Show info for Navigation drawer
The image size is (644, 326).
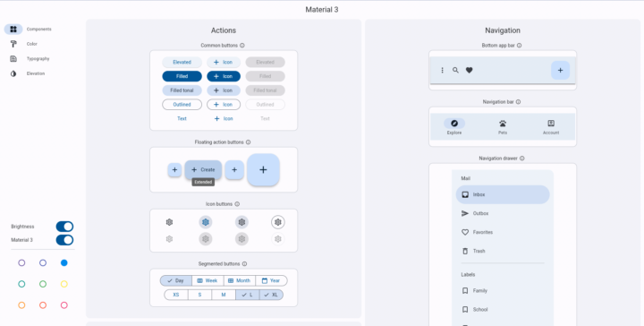522,159
